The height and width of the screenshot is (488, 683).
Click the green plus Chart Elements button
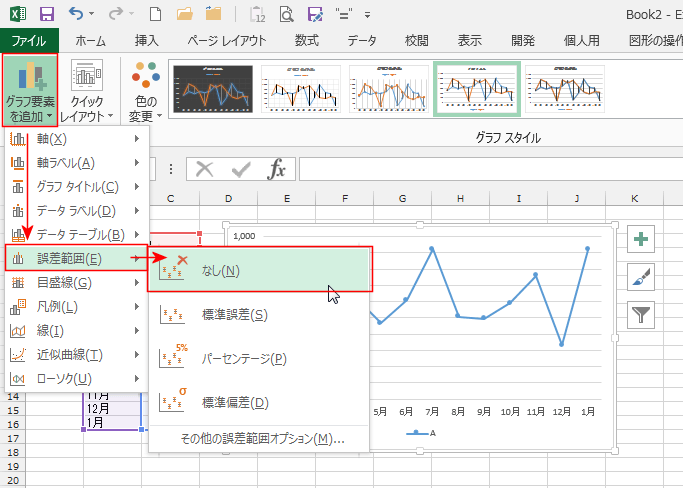640,239
